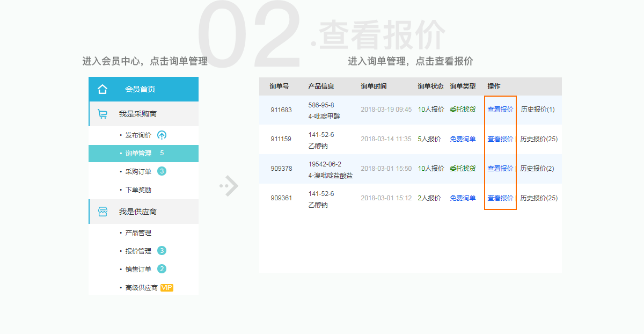Click 5人报价 status in row 911159
The height and width of the screenshot is (334, 644).
429,139
